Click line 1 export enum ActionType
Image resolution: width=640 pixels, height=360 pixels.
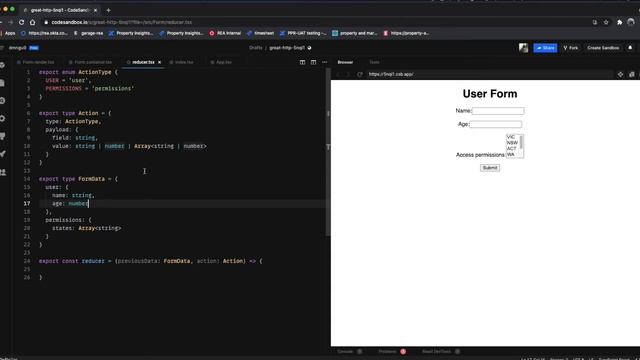(78, 72)
